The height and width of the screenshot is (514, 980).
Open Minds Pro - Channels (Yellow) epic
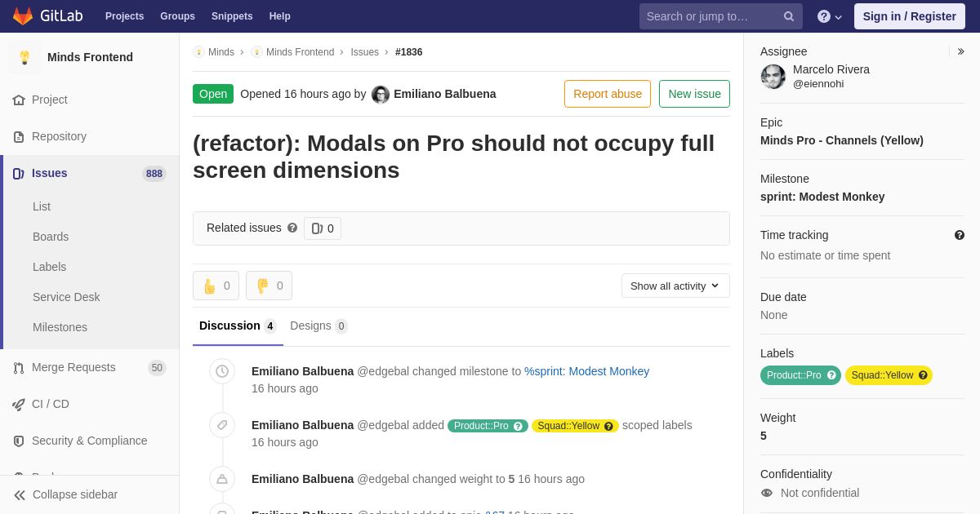click(x=842, y=140)
